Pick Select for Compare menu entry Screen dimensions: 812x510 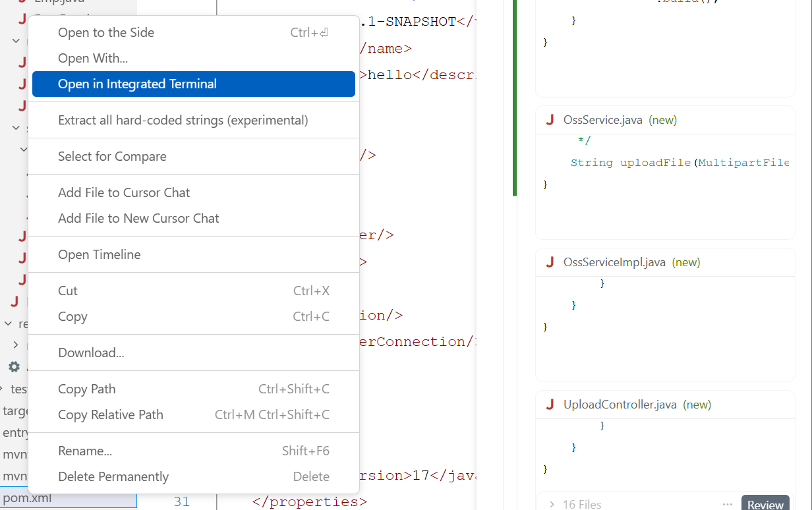pyautogui.click(x=194, y=156)
